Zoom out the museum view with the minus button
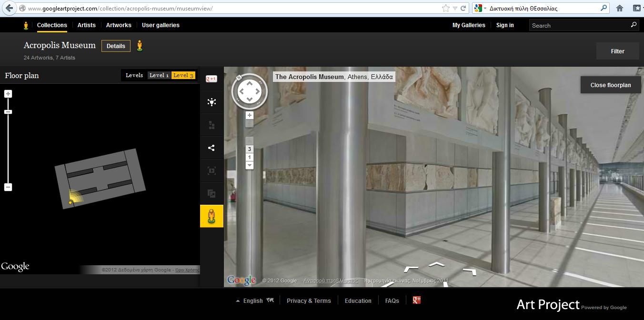The image size is (644, 320). (x=250, y=123)
